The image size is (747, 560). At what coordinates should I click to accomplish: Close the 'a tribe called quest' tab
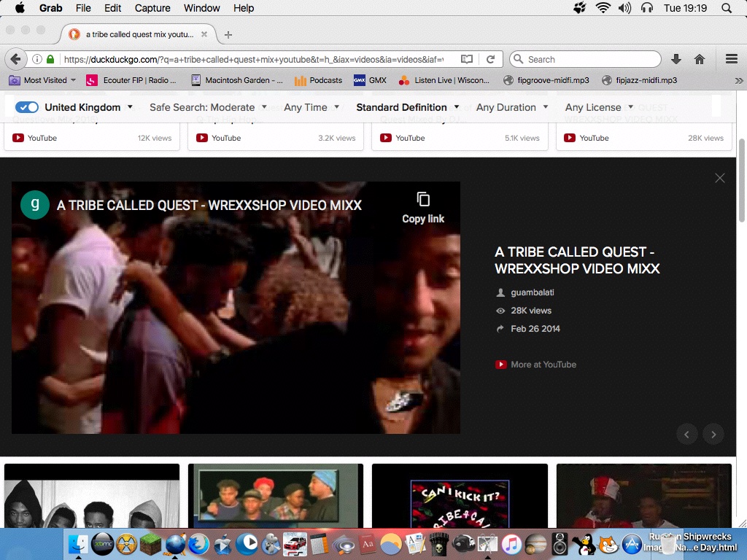coord(204,34)
